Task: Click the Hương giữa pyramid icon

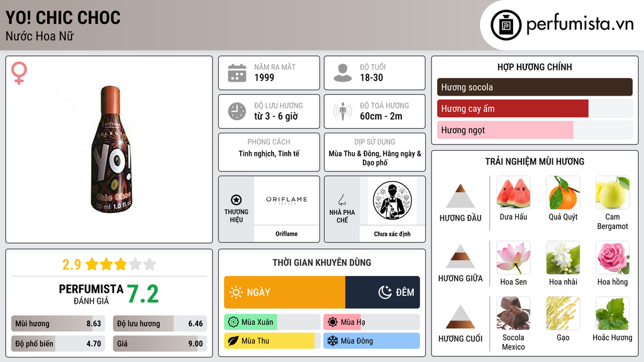Action: [460, 256]
